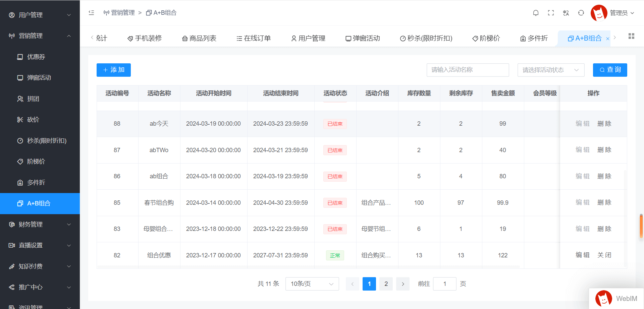Click the 售卖金额 column header
This screenshot has width=644, height=309.
503,93
